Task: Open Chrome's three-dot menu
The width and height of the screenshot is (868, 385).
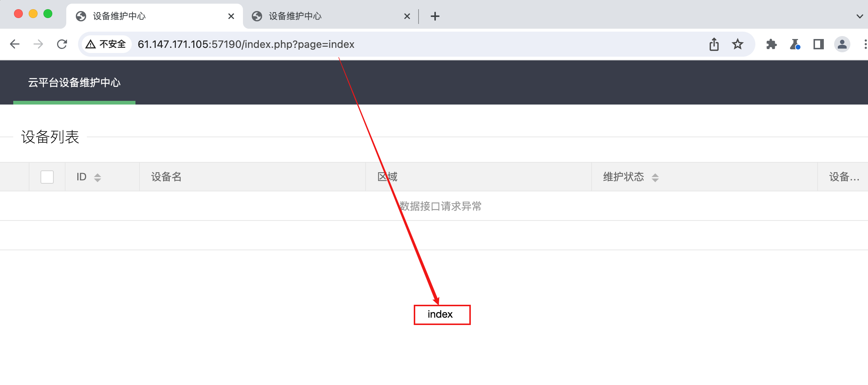Action: (x=865, y=44)
